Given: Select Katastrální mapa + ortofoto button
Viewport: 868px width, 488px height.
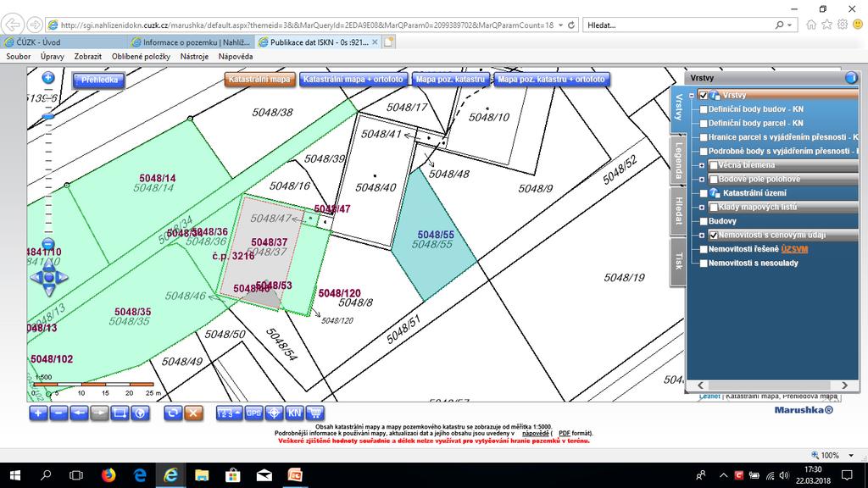Looking at the screenshot, I should (x=353, y=80).
